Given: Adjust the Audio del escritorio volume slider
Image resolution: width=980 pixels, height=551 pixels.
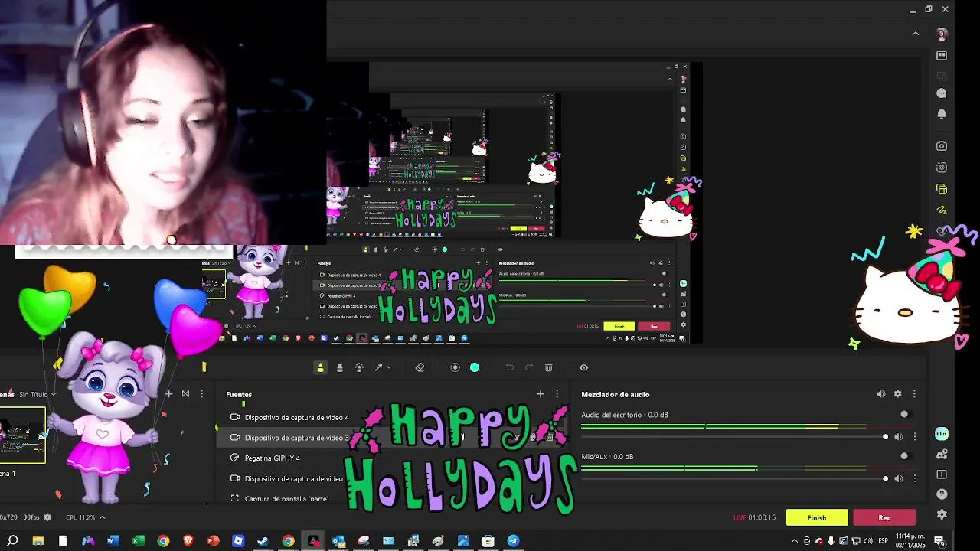Looking at the screenshot, I should (x=733, y=437).
